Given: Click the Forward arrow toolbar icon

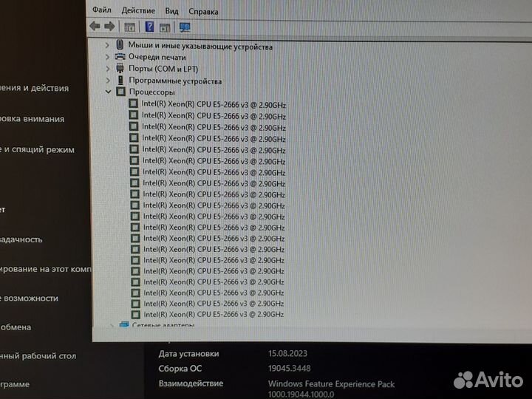Looking at the screenshot, I should coord(109,26).
